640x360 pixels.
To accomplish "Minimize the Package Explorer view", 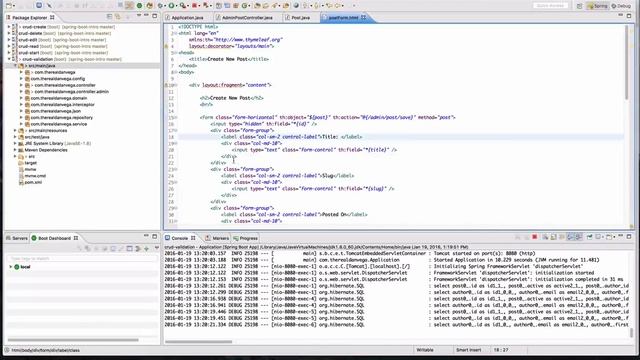I will pyautogui.click(x=147, y=16).
